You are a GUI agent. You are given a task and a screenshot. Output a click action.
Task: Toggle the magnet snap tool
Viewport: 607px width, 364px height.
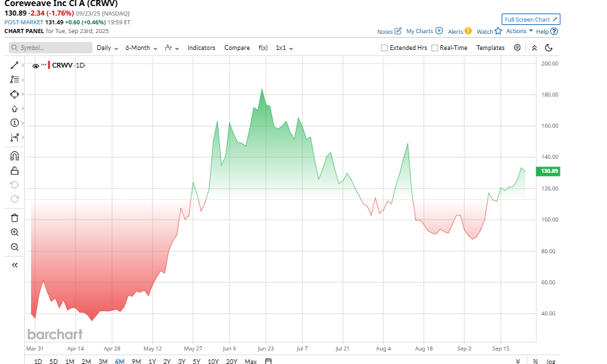[x=14, y=156]
